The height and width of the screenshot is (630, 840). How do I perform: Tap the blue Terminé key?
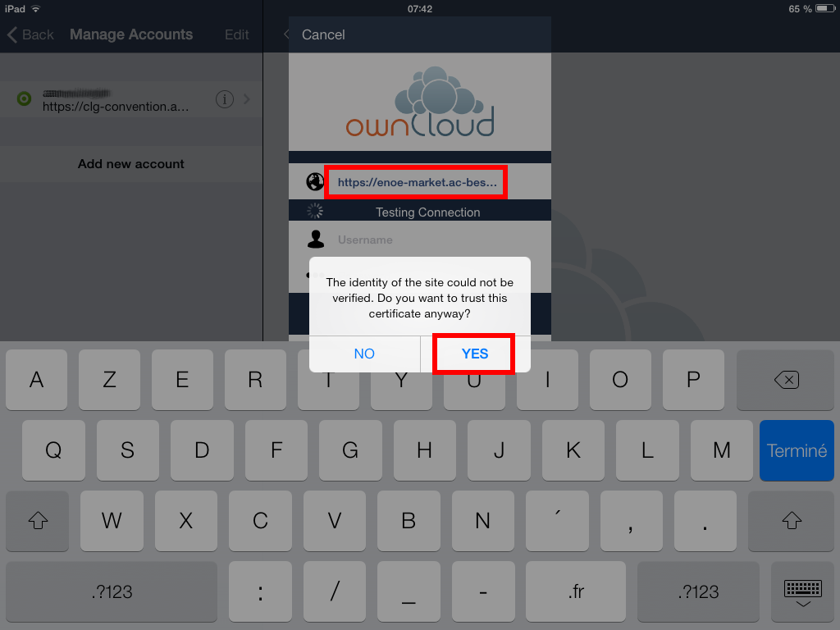point(797,450)
